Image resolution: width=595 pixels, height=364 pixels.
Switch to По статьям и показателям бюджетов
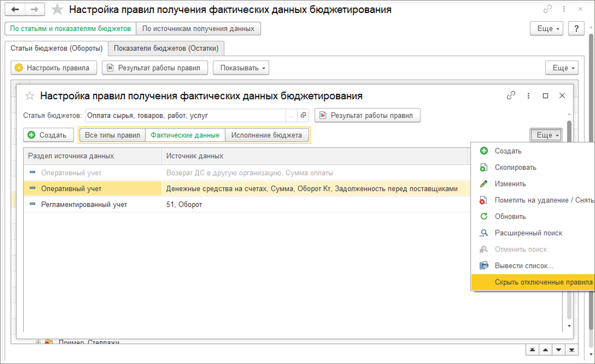(x=70, y=28)
